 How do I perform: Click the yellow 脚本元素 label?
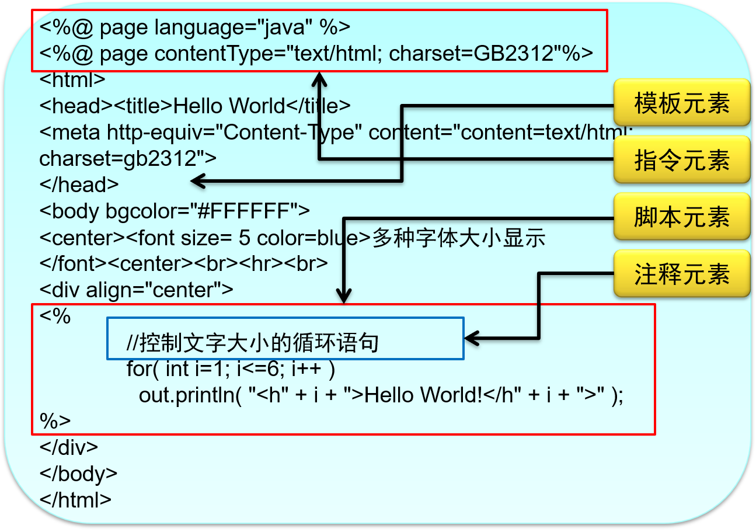click(x=682, y=216)
